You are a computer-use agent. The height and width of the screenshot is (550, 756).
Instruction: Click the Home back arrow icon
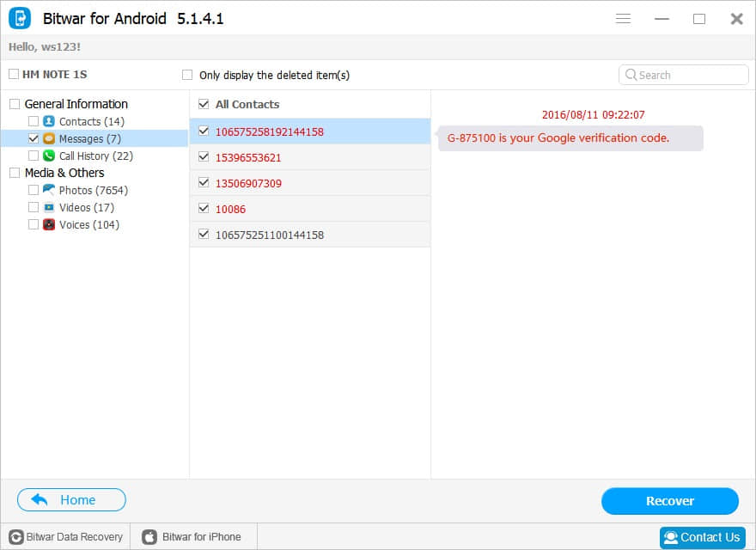pyautogui.click(x=40, y=500)
